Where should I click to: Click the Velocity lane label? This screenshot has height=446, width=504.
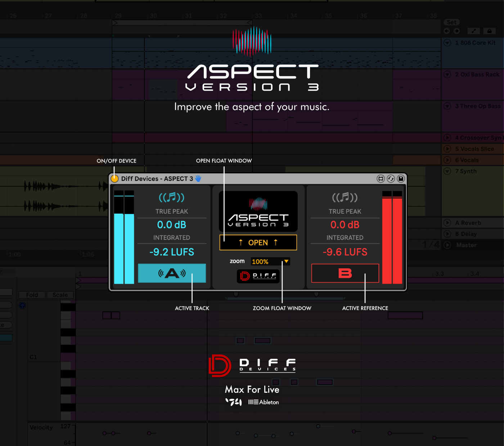point(41,427)
